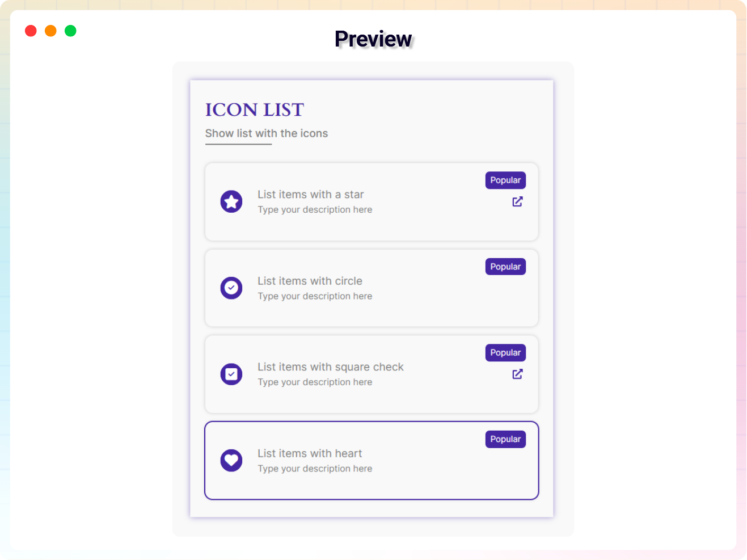Click 'Show list with the icons' subtitle
The image size is (747, 560).
pyautogui.click(x=267, y=133)
